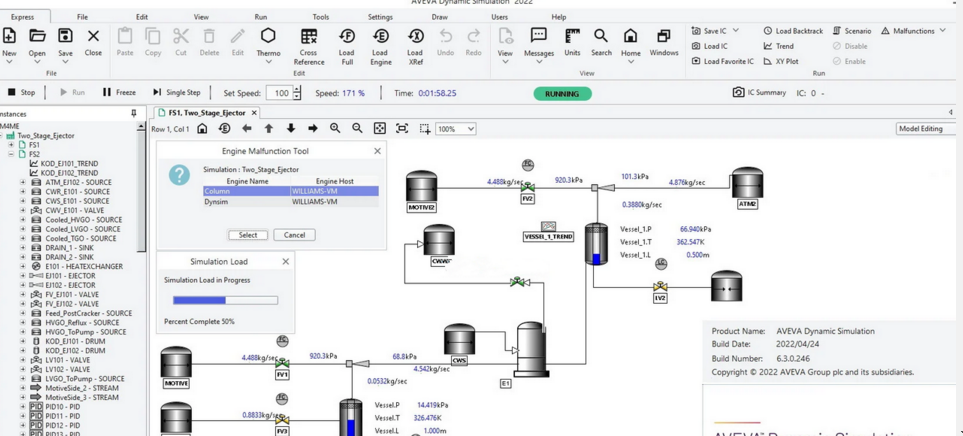Close the Simulation Load dialog
Viewport: 963px width, 436px height.
pos(286,262)
